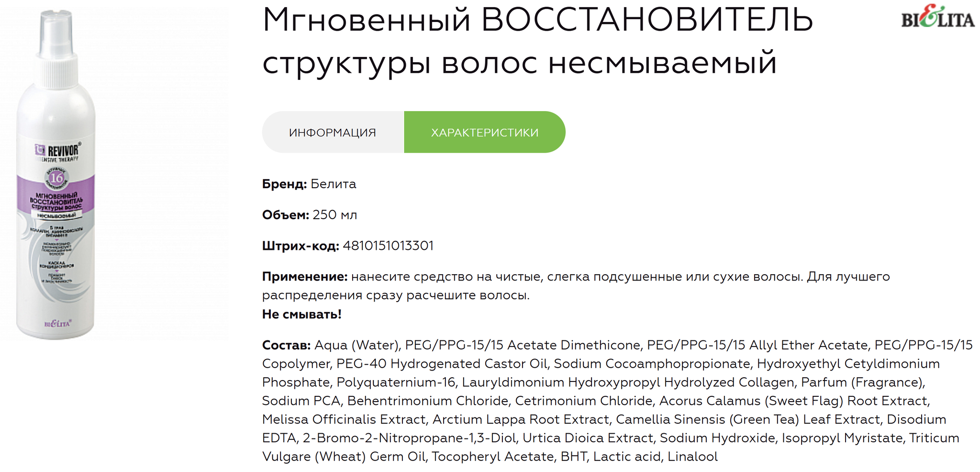The width and height of the screenshot is (980, 472).
Task: Click the 'Не смывать!' warning text
Action: pos(302,314)
